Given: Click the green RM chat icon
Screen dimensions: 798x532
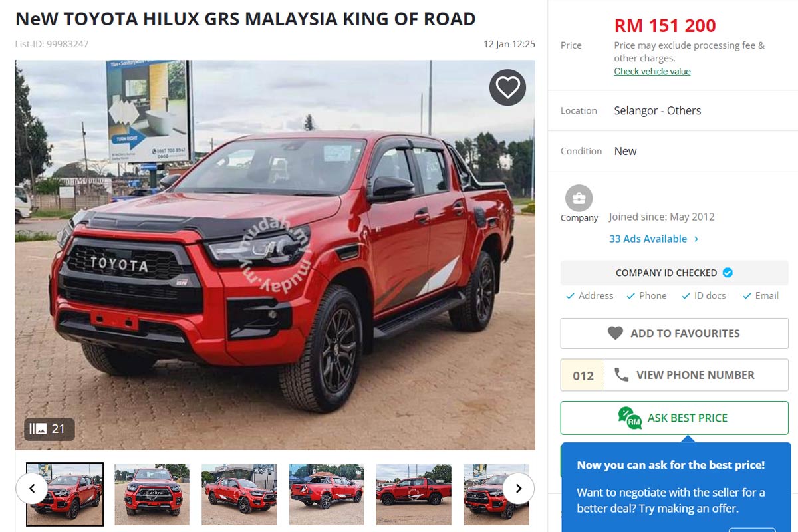Looking at the screenshot, I should 630,418.
